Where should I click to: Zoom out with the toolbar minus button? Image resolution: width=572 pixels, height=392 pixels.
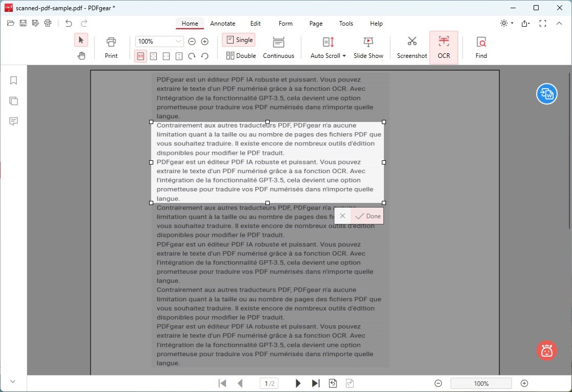[x=192, y=42]
